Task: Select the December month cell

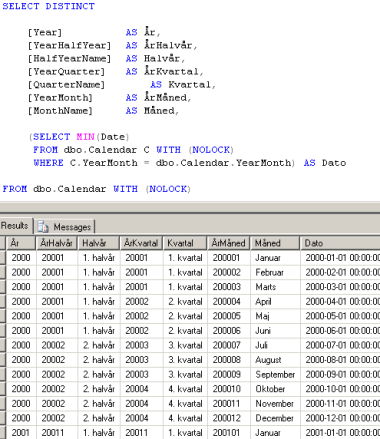Action: click(x=275, y=418)
